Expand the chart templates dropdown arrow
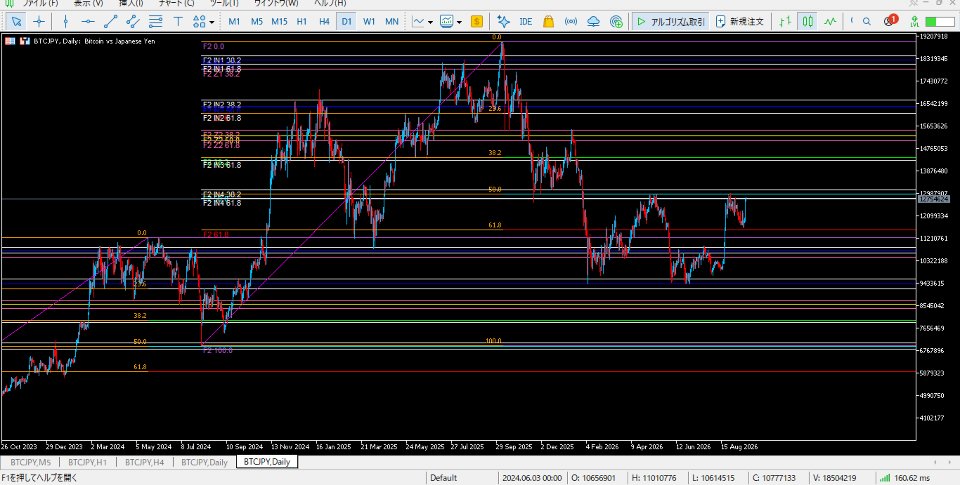The height and width of the screenshot is (485, 960). point(459,22)
